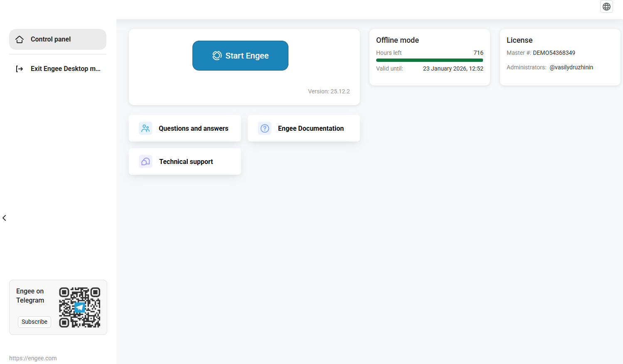623x364 pixels.
Task: Select the Control panel menu label
Action: 51,39
